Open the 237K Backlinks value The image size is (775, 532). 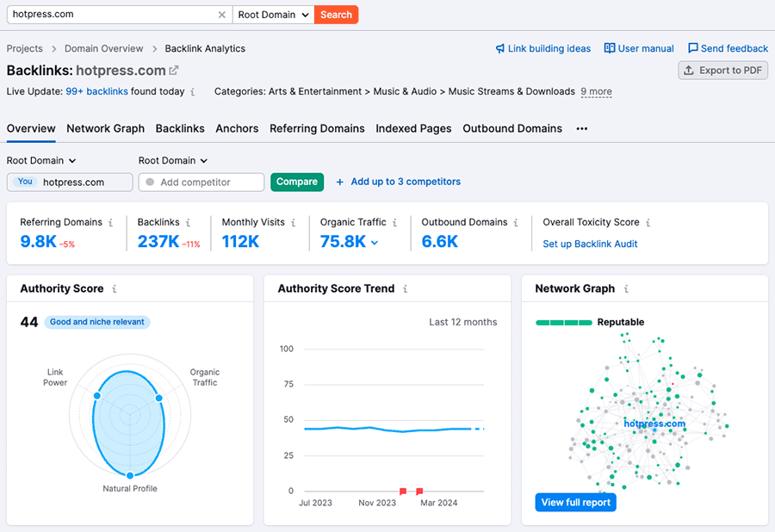pyautogui.click(x=158, y=242)
